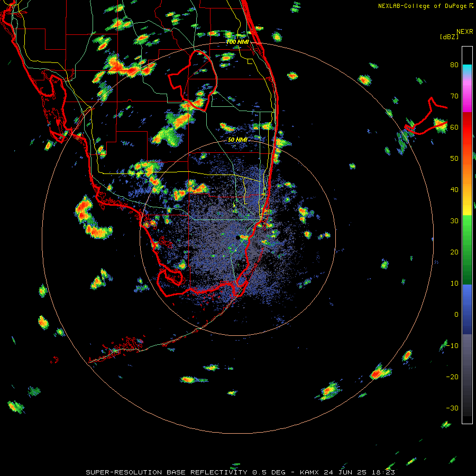Select the "NEXLAB-College of DuPage" header text

pyautogui.click(x=422, y=6)
